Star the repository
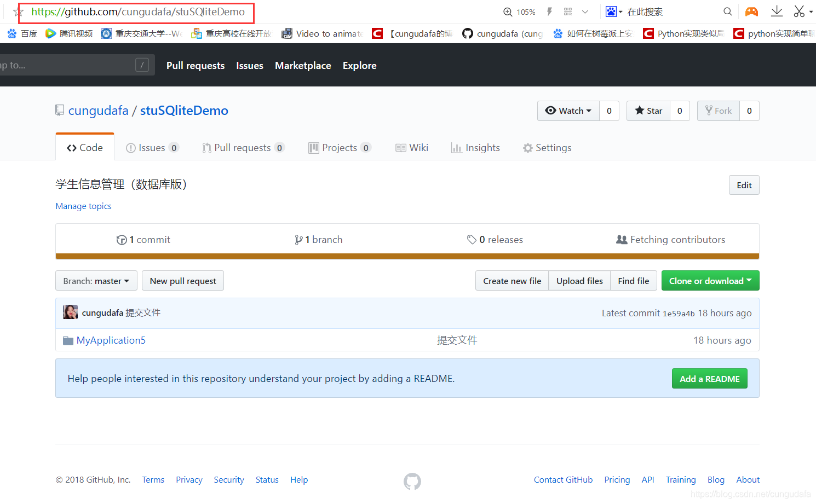 click(648, 111)
